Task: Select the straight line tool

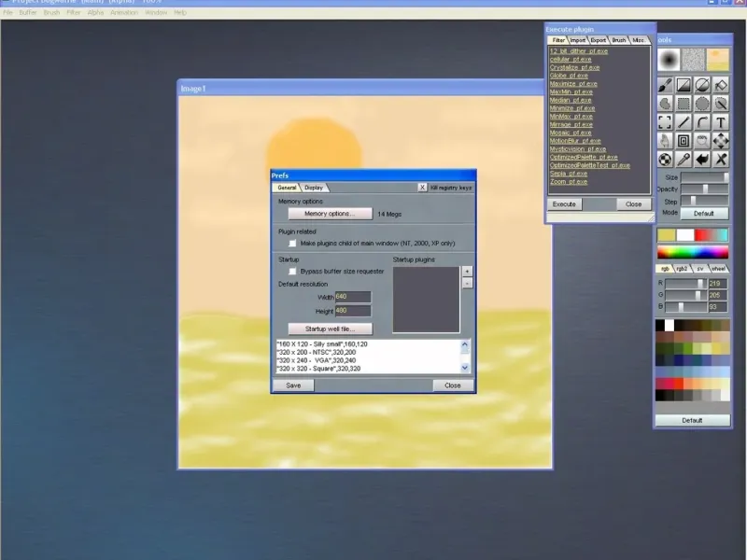Action: 684,122
